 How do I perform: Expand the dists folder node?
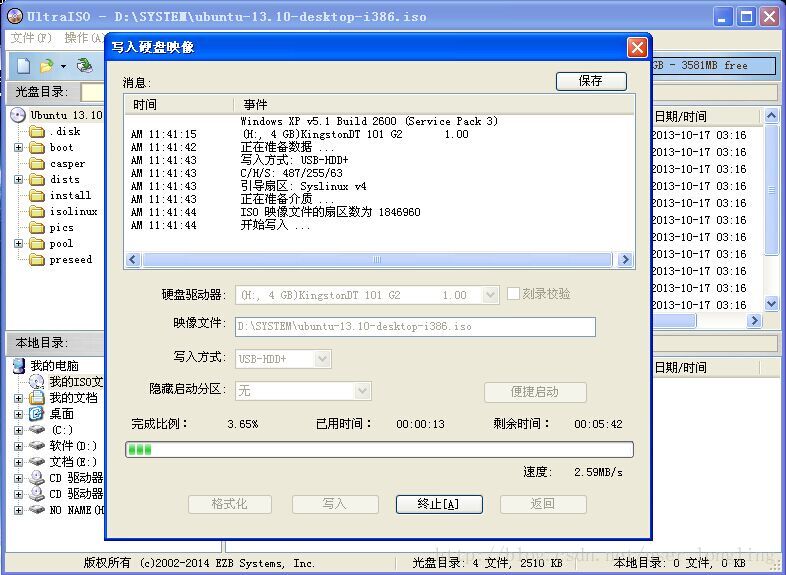pos(19,179)
